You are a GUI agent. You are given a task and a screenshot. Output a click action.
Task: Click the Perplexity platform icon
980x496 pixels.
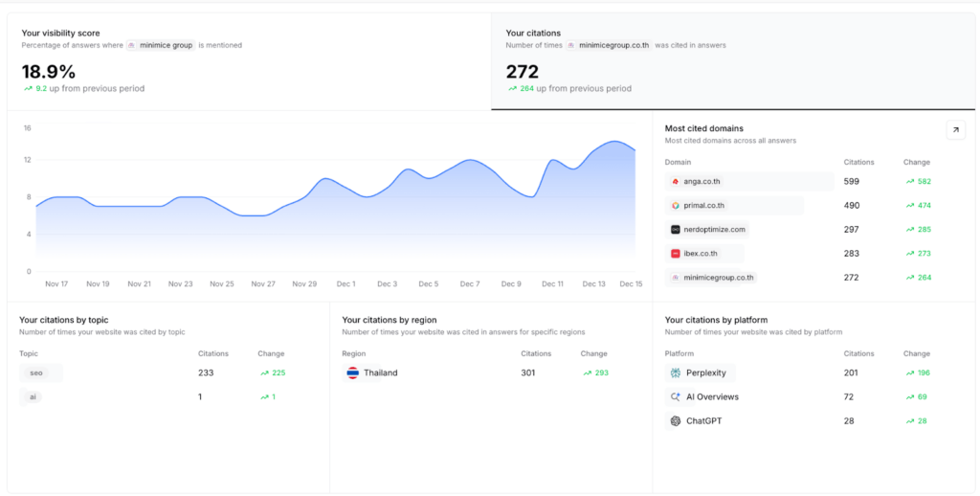(676, 372)
